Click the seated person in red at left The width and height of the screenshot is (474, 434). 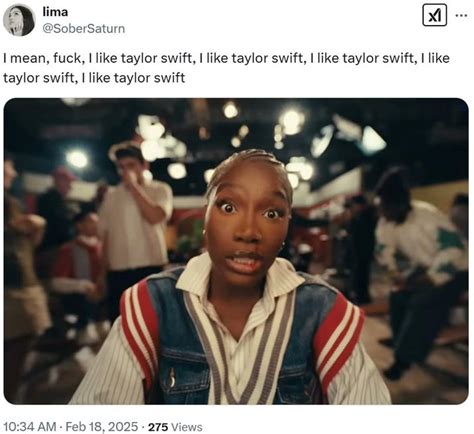click(77, 267)
